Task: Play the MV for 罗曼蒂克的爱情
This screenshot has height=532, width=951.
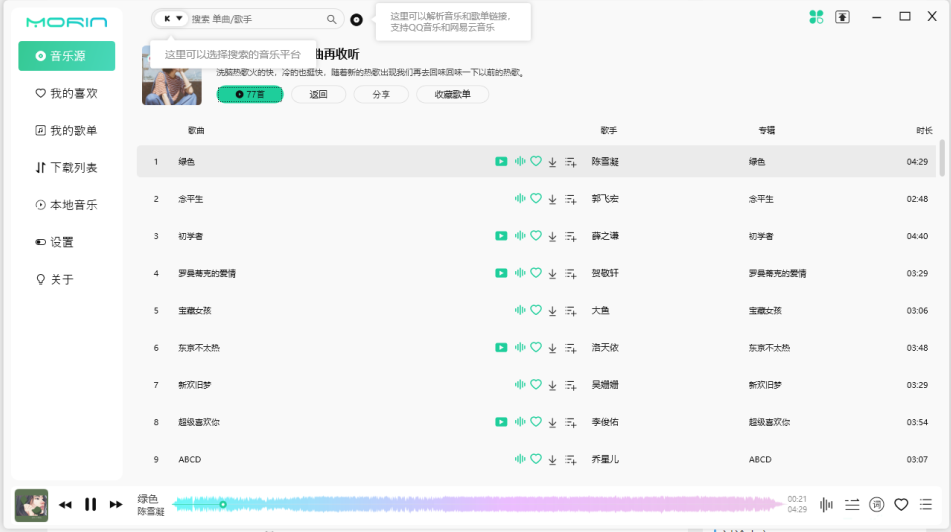Action: click(501, 273)
